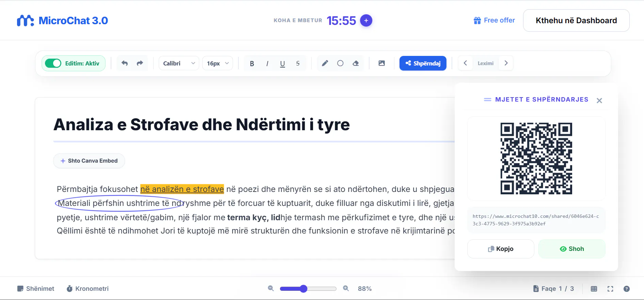View shared page with Shoh button
This screenshot has width=644, height=300.
click(572, 249)
